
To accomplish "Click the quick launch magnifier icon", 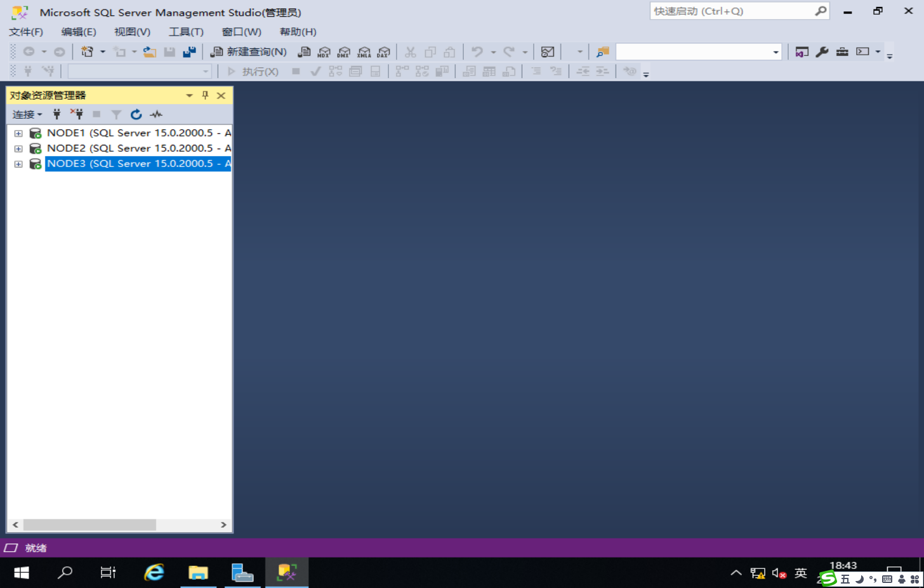I will point(821,11).
